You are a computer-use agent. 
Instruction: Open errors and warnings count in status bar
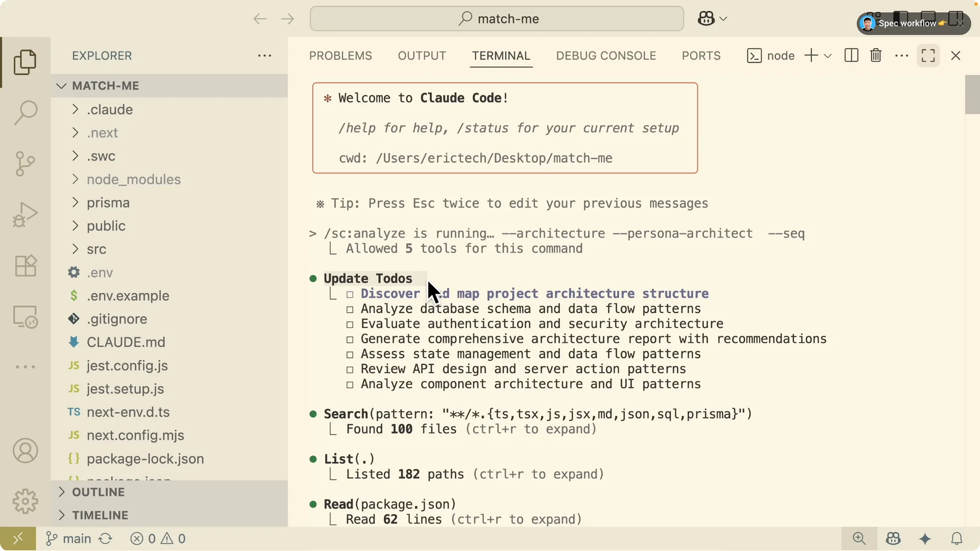(158, 539)
